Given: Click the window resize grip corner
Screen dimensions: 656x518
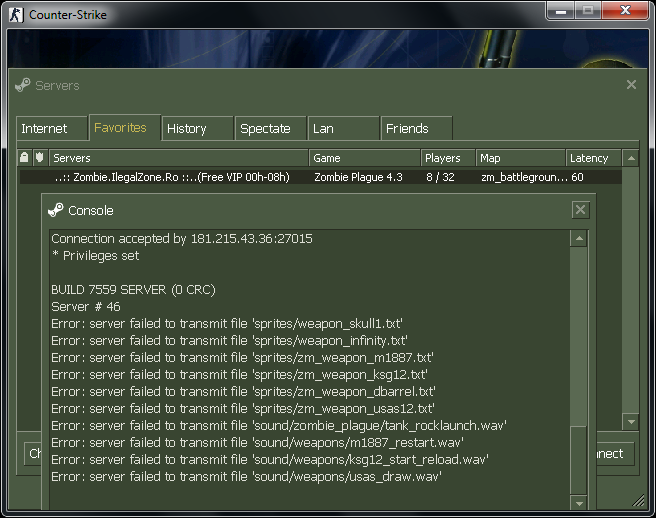Looking at the screenshot, I should [638, 500].
